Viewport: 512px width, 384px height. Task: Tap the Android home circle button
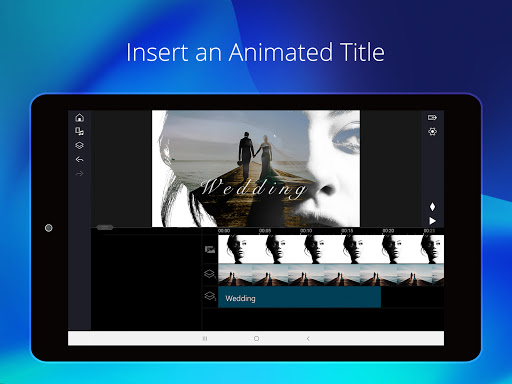pyautogui.click(x=256, y=339)
